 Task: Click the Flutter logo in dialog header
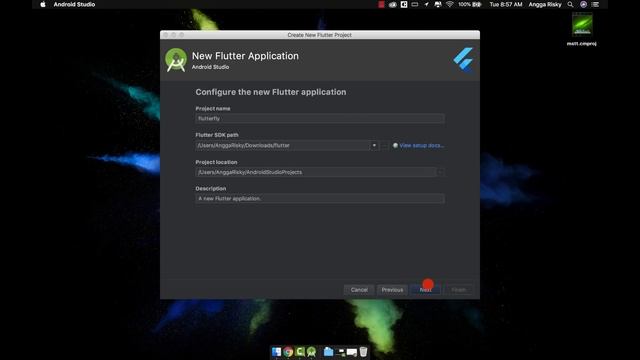(463, 60)
